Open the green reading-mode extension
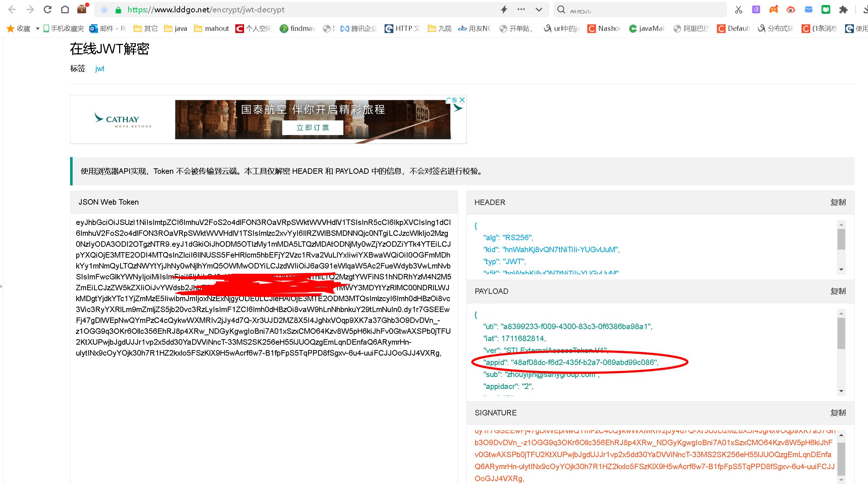This screenshot has width=868, height=484. coord(826,10)
